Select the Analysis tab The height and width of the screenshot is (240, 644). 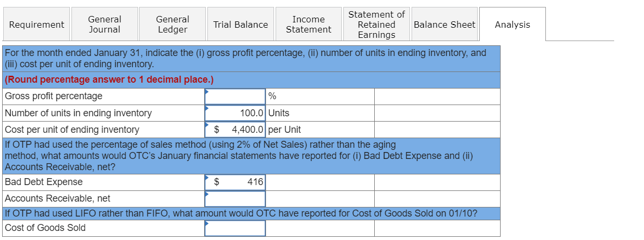coord(512,25)
